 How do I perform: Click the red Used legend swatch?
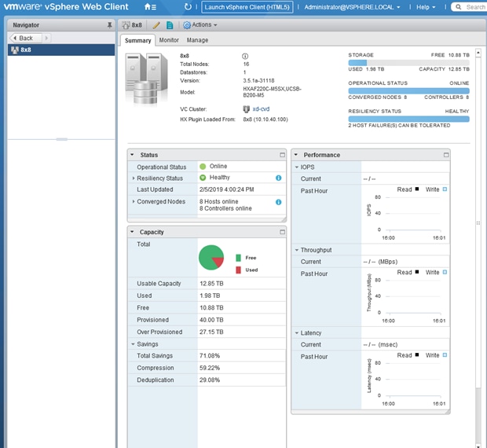pos(238,270)
